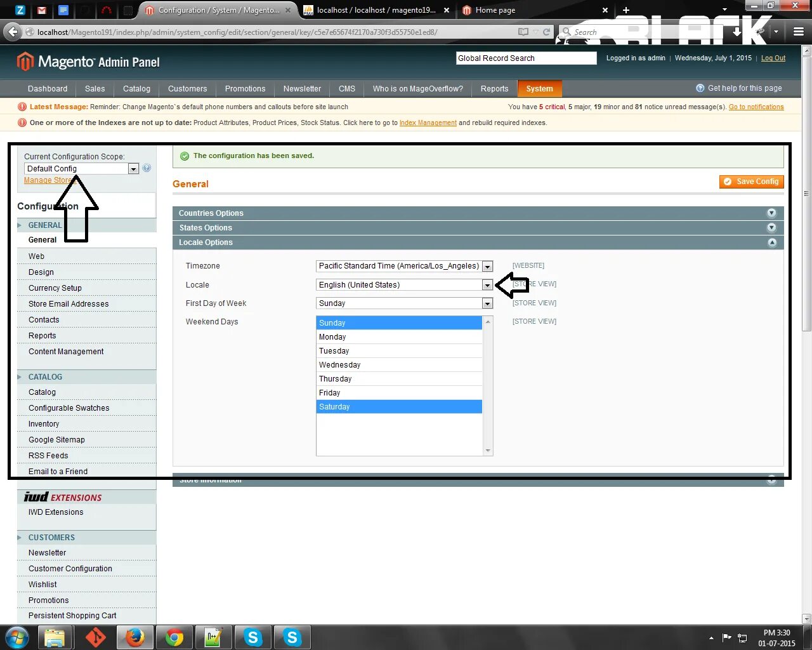Click the Action Center flag in the system tray
The height and width of the screenshot is (650, 812).
(727, 637)
